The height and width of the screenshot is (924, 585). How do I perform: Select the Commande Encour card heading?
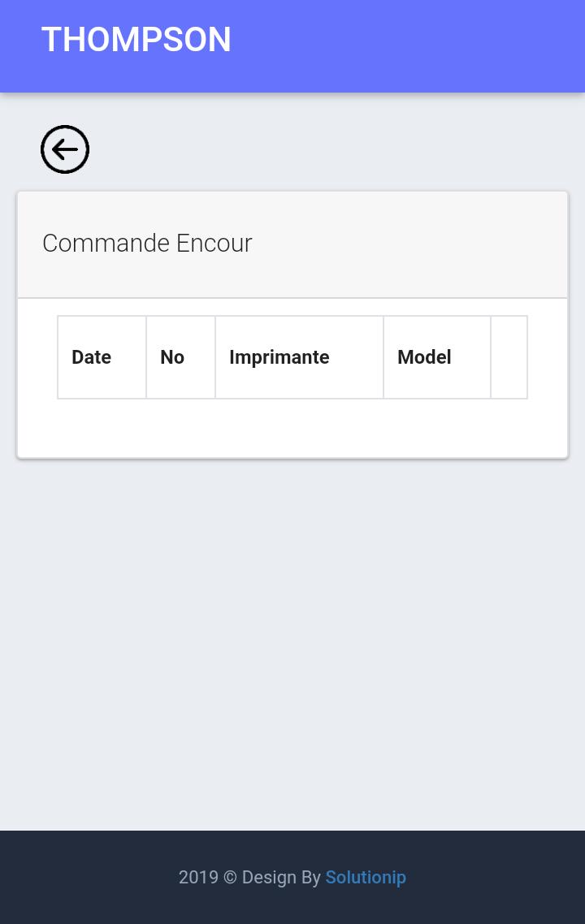coord(147,243)
